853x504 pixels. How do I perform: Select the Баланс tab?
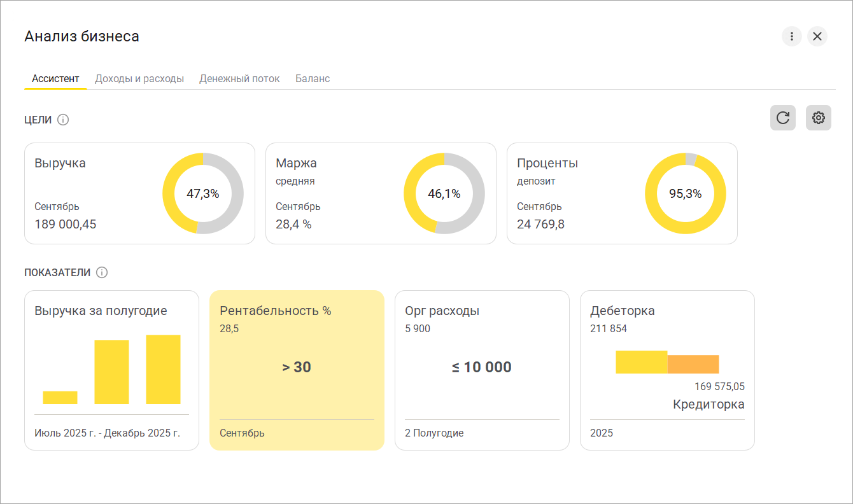pos(313,79)
